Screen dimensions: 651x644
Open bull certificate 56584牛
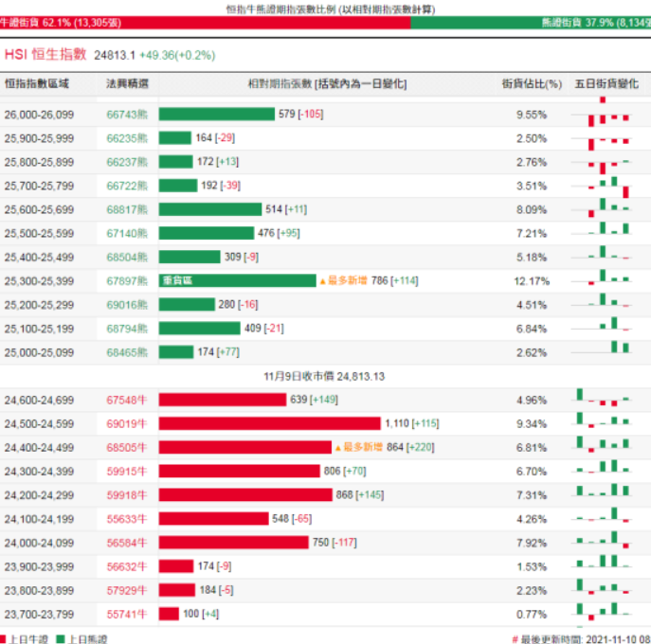point(127,544)
